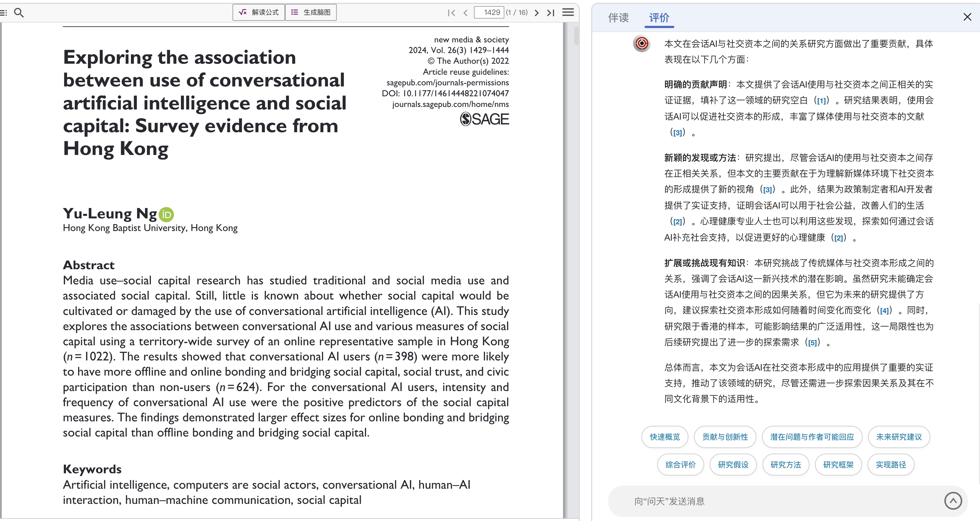Open the ORCID iD icon beside Yu-Leung Ng
The height and width of the screenshot is (521, 980).
166,215
